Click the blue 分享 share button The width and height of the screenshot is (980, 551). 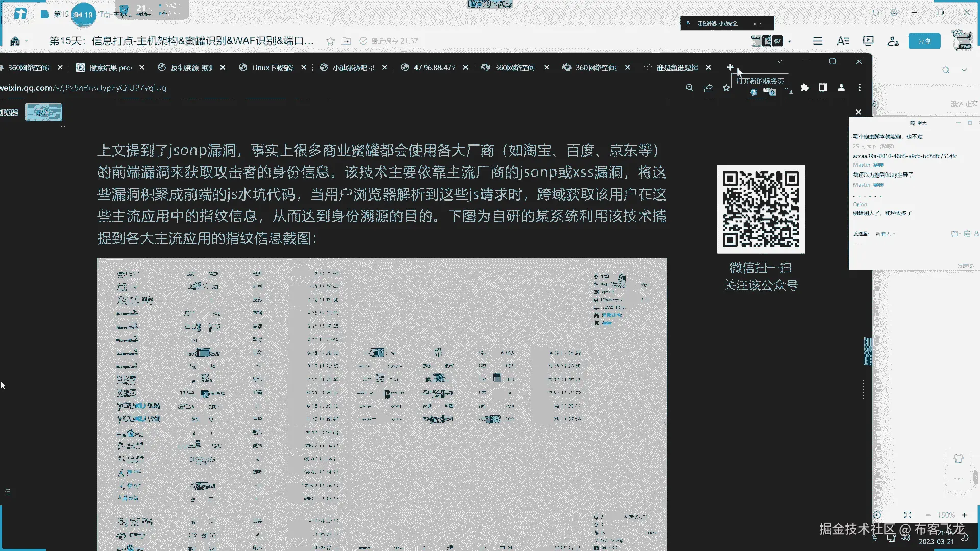[x=924, y=41]
